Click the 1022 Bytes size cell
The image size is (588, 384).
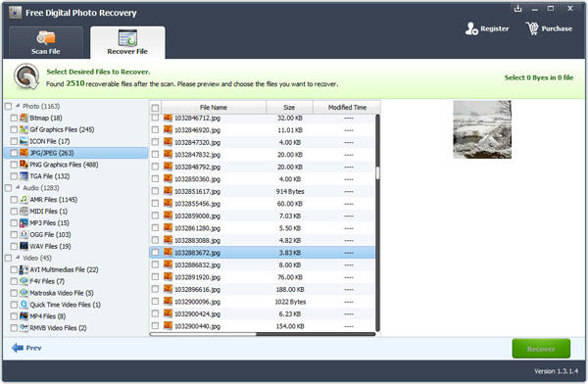pyautogui.click(x=290, y=302)
